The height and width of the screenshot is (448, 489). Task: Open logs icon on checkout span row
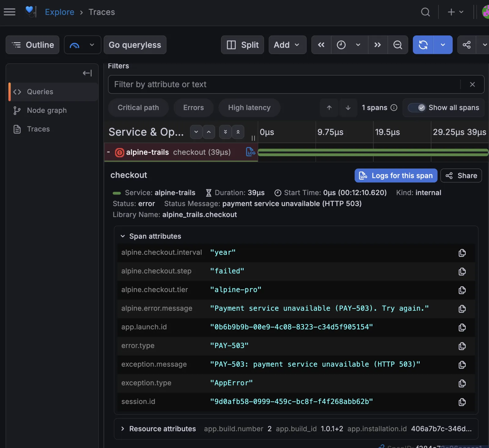coord(251,152)
